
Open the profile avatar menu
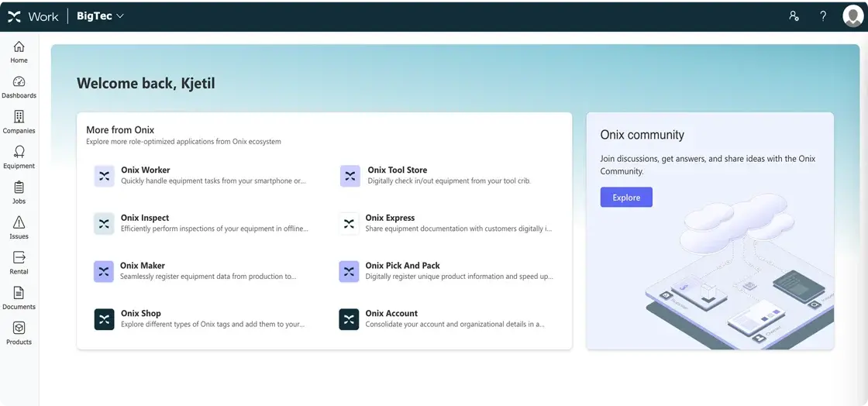[x=853, y=16]
